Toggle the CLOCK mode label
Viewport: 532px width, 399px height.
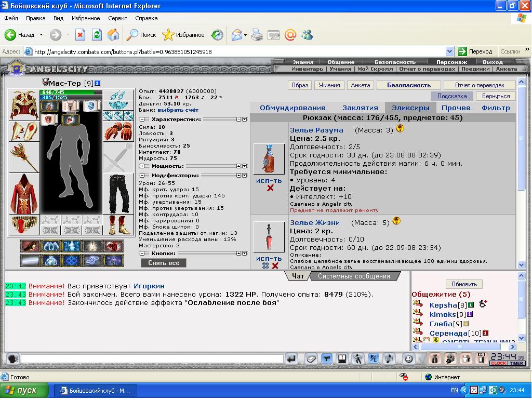point(498,363)
